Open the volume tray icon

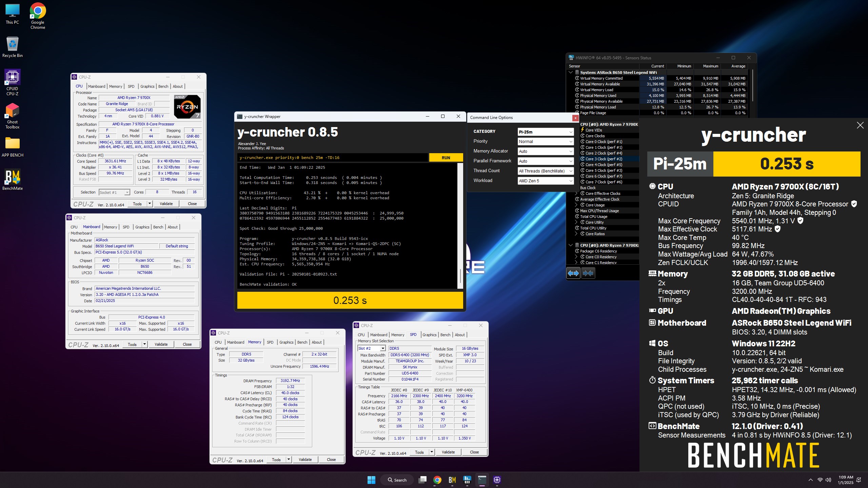click(828, 480)
